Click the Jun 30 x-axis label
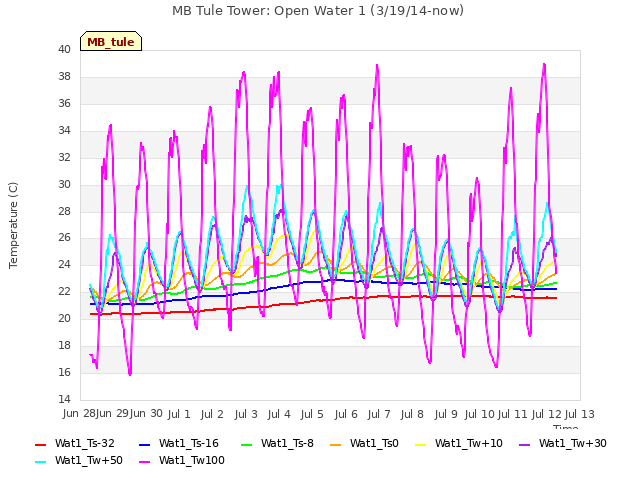Screen dimensions: 640x480 146,413
